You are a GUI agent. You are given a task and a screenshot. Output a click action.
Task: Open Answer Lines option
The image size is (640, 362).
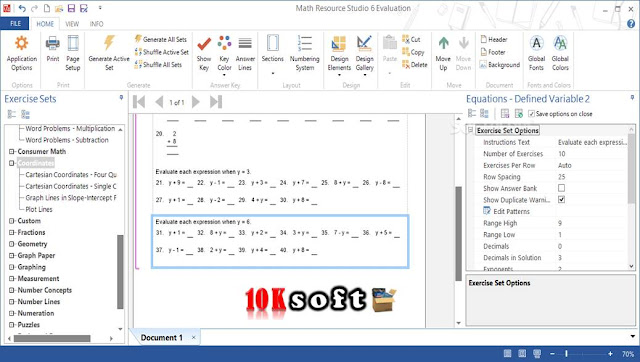tap(245, 53)
